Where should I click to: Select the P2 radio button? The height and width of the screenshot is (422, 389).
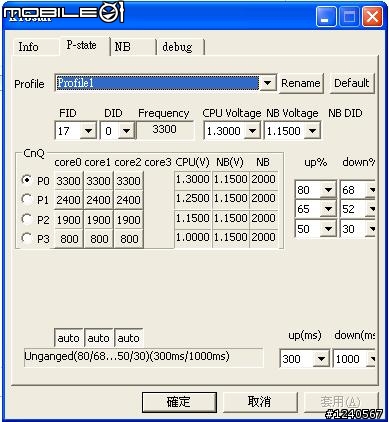tap(26, 219)
